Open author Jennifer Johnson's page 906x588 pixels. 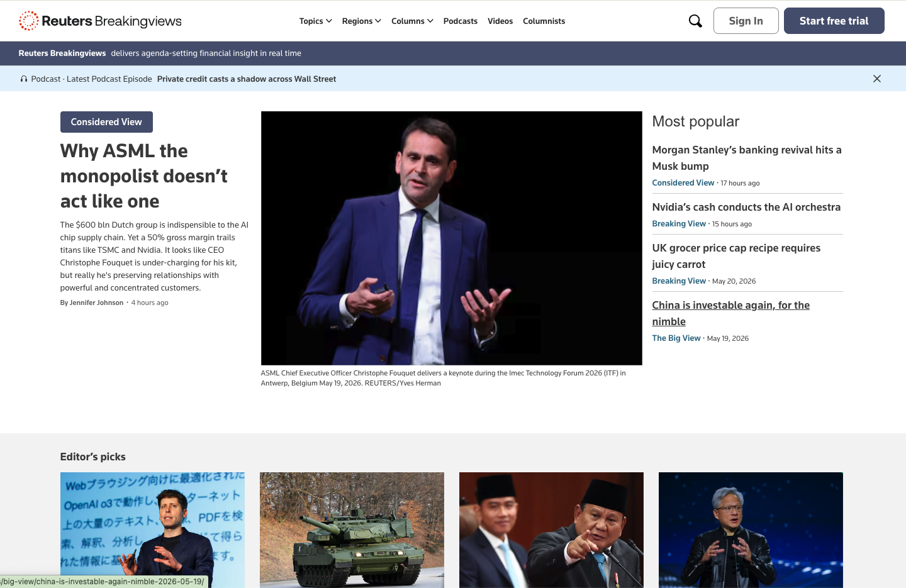[x=96, y=302]
